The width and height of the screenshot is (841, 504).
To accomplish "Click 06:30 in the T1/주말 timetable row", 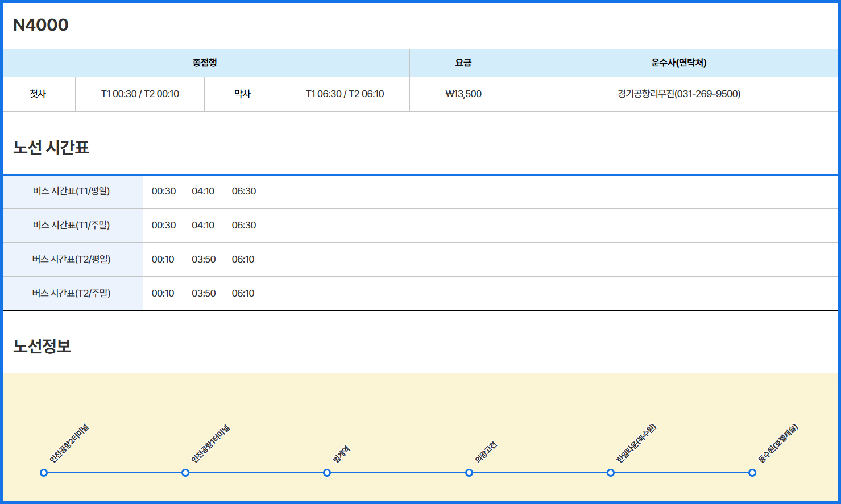I will (244, 226).
